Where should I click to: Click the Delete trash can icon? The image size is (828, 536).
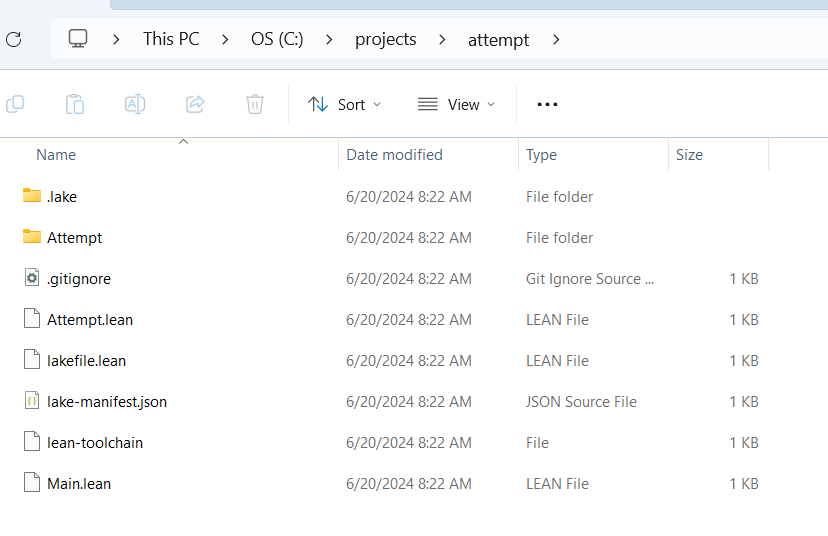(255, 104)
